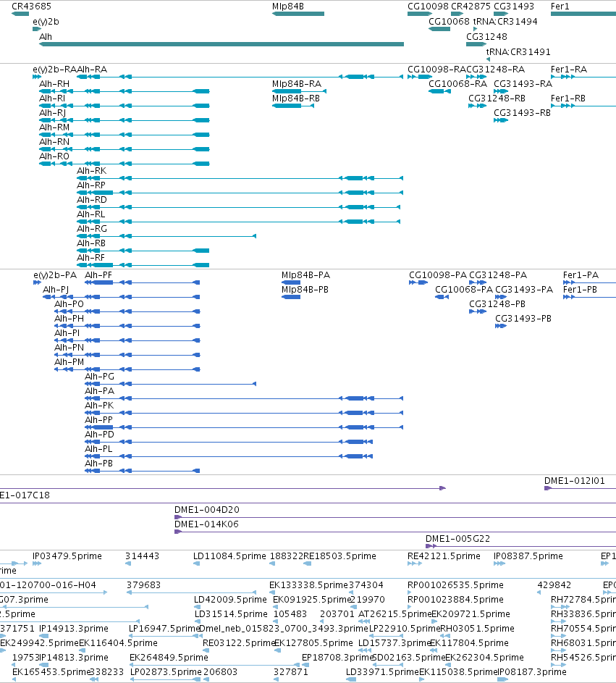616x683 pixels.
Task: Click the tRNA:CR31491 label
Action: 518,52
